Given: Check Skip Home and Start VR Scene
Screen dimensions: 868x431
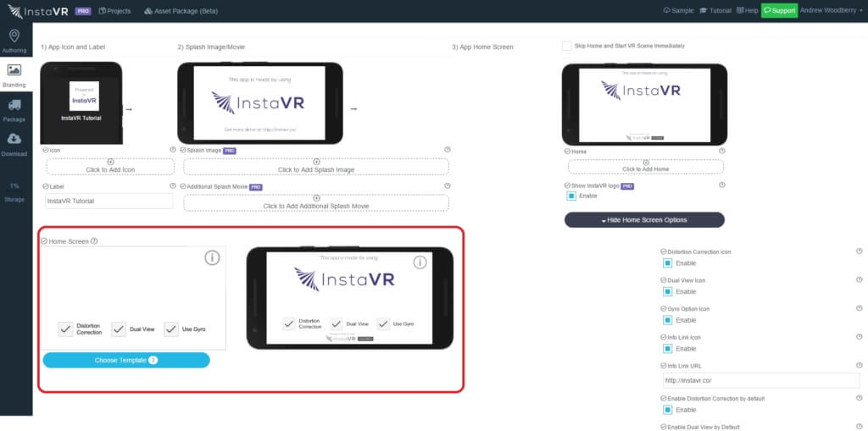Looking at the screenshot, I should (566, 46).
